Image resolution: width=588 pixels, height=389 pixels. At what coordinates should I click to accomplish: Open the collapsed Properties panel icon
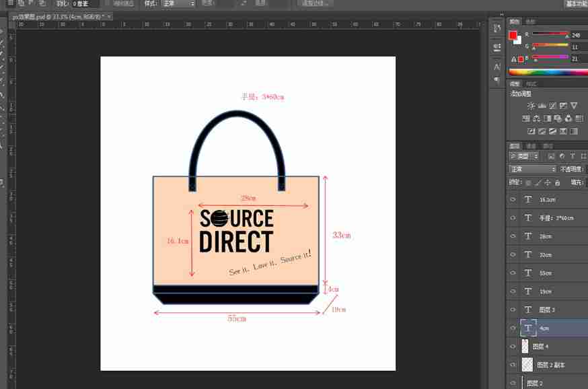pyautogui.click(x=497, y=47)
